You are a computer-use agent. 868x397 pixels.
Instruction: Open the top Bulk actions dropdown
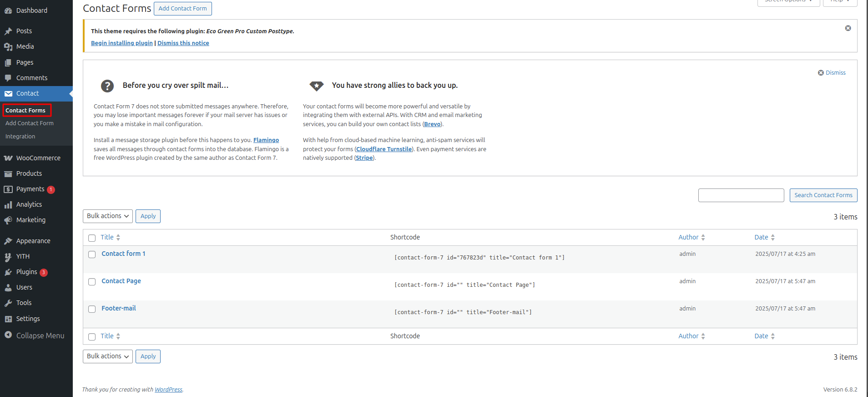click(x=108, y=216)
